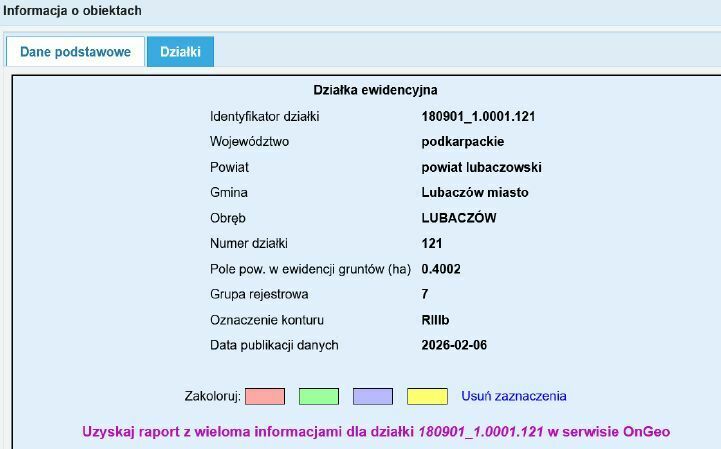Click the obręb value LUBACZÓW
This screenshot has width=721, height=449.
click(459, 218)
